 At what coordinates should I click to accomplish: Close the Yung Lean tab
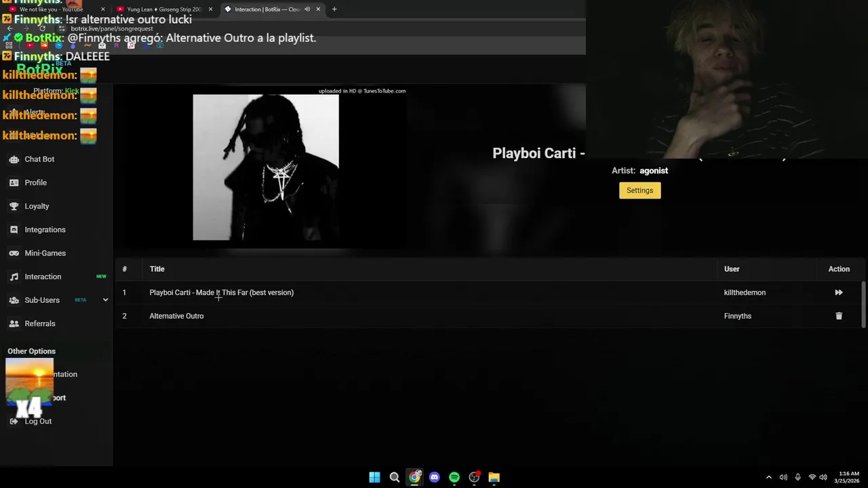[x=210, y=9]
